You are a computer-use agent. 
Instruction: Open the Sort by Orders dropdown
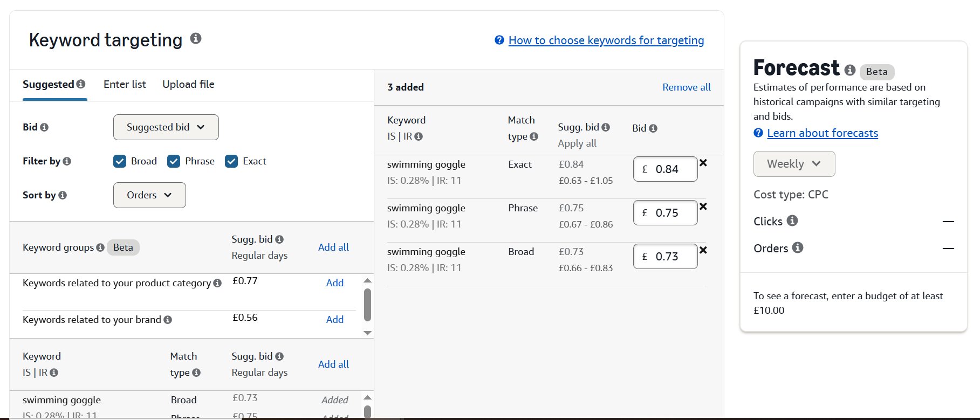[149, 195]
